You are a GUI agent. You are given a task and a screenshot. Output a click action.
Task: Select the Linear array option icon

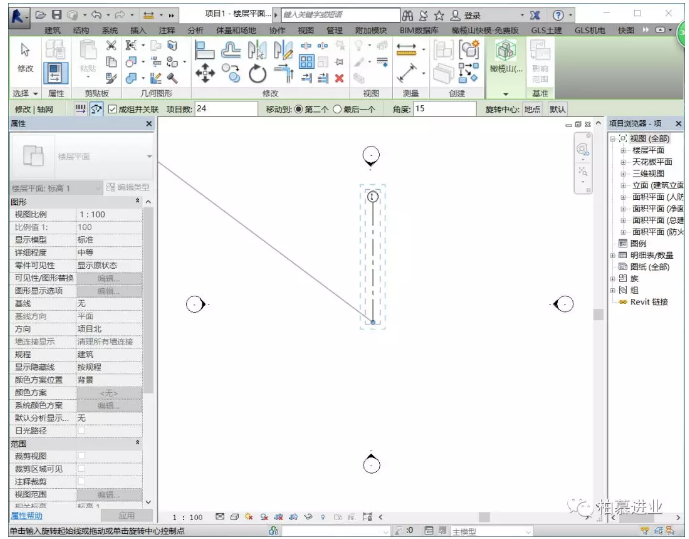80,109
